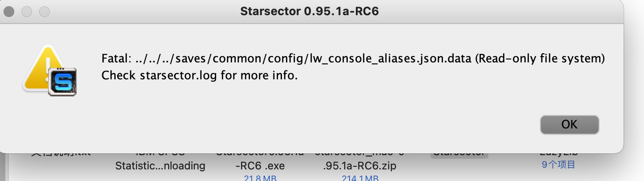644x181 pixels.
Task: Select the Statistic...nloading file label
Action: click(160, 166)
